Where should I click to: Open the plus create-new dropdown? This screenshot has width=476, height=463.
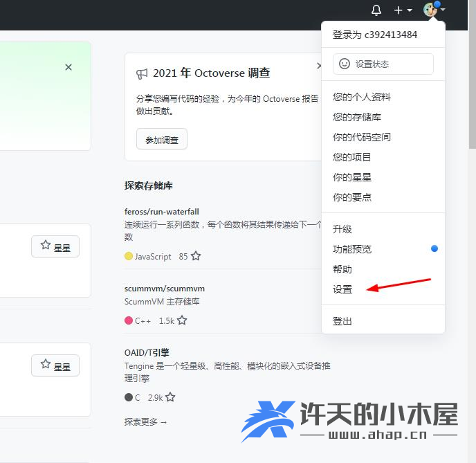[x=403, y=10]
